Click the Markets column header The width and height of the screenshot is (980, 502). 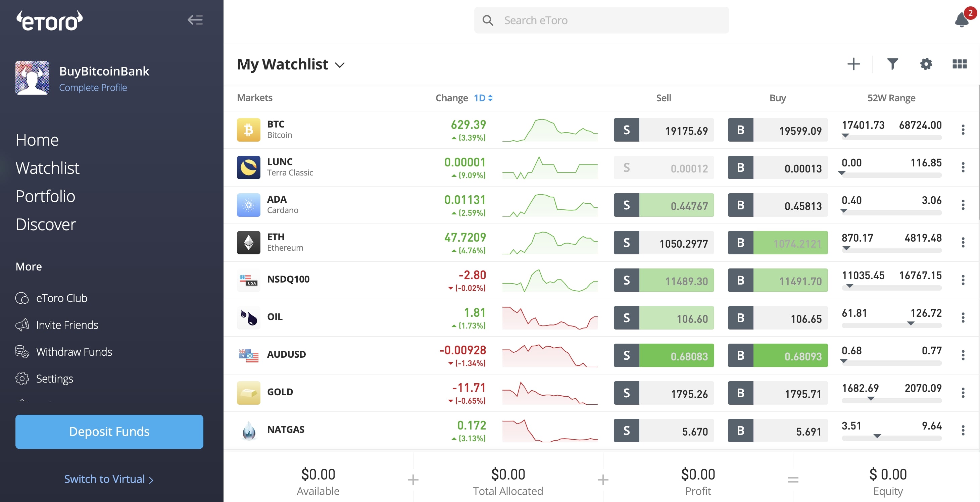coord(254,98)
